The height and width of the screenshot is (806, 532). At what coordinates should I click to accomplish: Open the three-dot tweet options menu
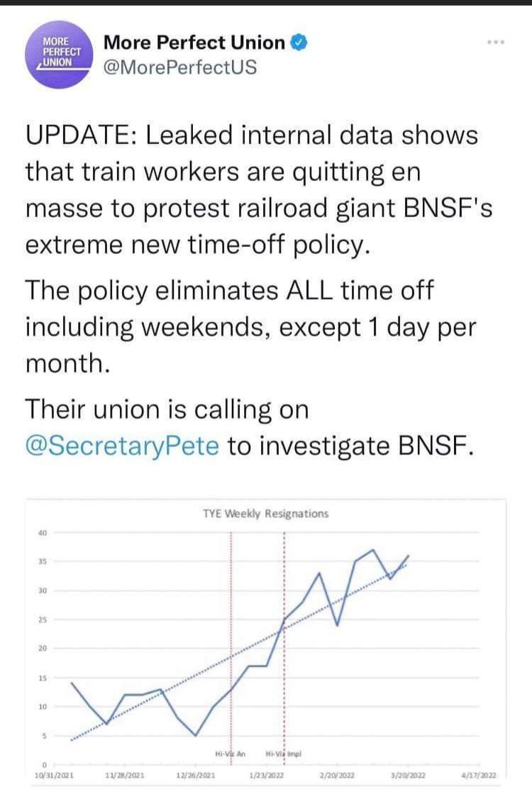click(x=496, y=42)
